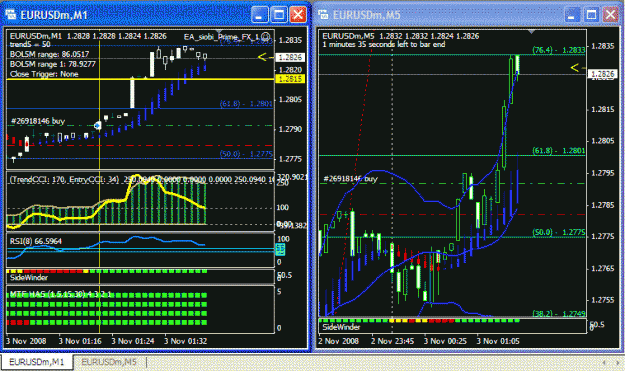Click the 1.2755 price scale value in M5
Image resolution: width=625 pixels, height=371 pixels.
click(603, 300)
